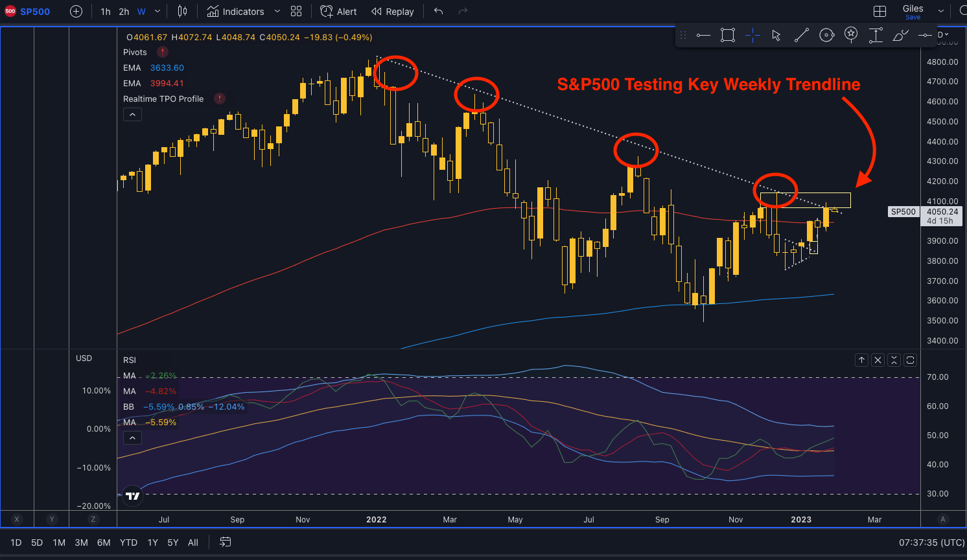Toggle the Pivots indicator warning flag
Screen dimensions: 967x560
162,52
